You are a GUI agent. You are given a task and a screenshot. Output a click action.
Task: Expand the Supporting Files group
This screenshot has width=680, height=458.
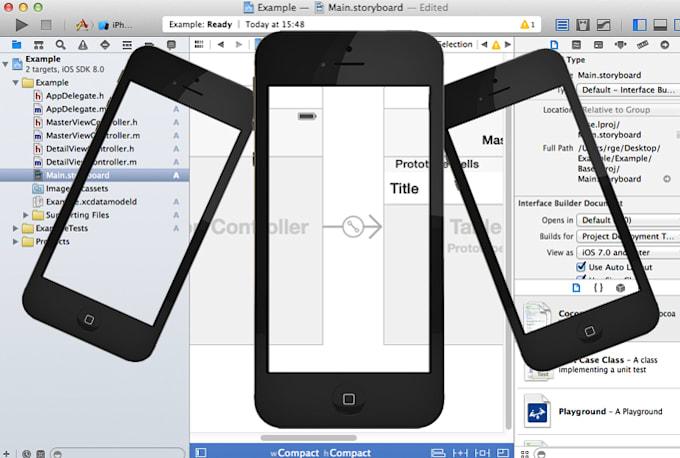[26, 215]
